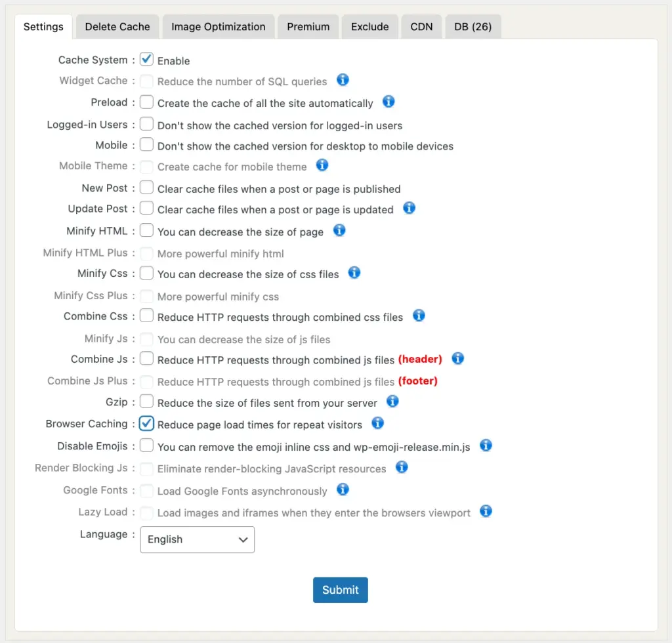672x643 pixels.
Task: Click the red (header) text
Action: 420,359
